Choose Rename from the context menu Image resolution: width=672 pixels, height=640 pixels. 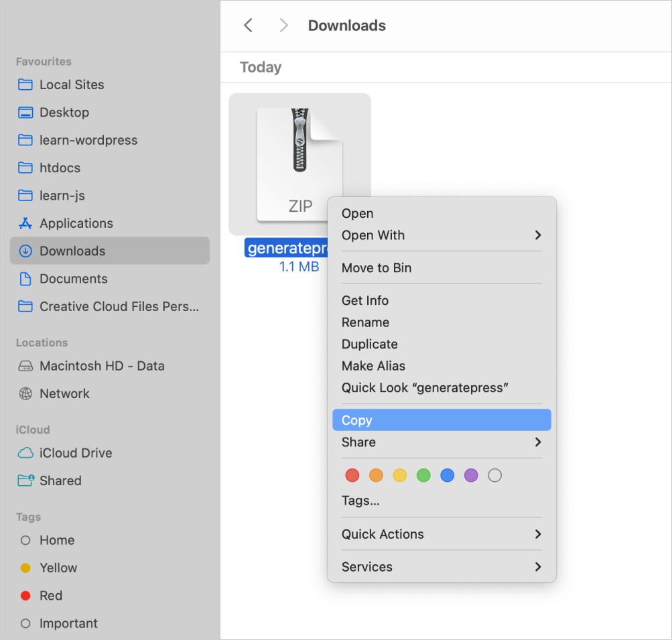[442, 322]
